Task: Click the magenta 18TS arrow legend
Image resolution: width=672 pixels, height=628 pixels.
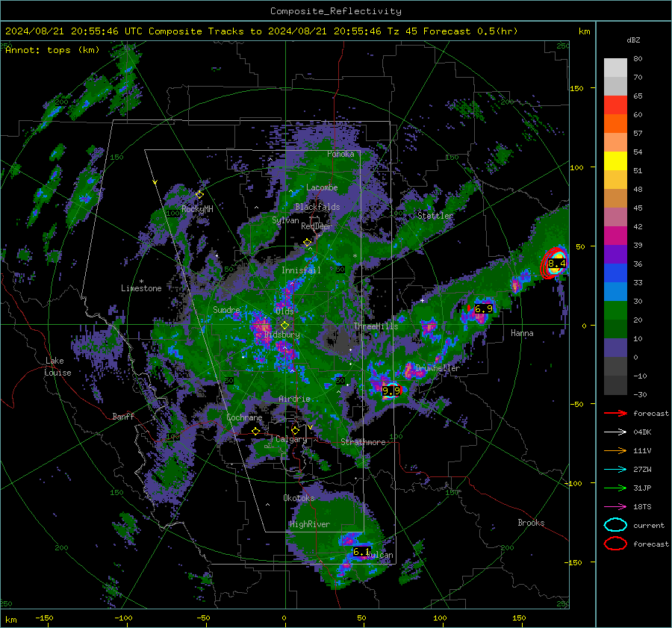Action: tap(615, 507)
